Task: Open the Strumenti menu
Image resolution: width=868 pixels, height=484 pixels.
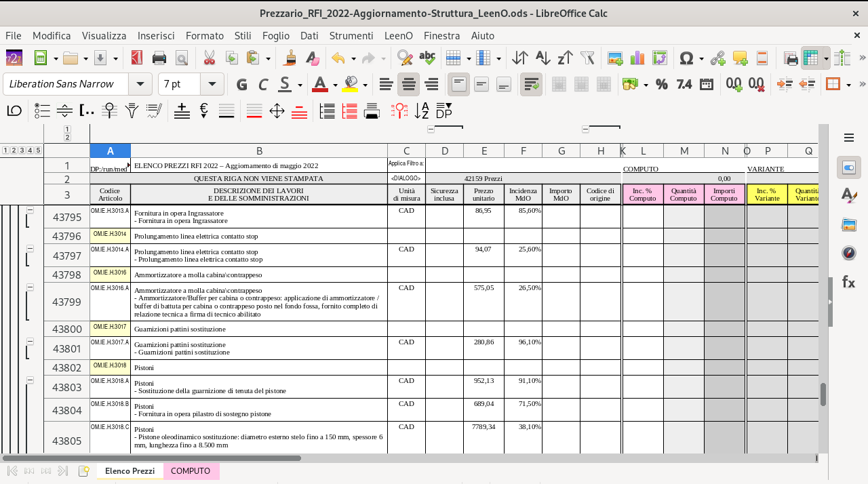Action: click(x=351, y=35)
